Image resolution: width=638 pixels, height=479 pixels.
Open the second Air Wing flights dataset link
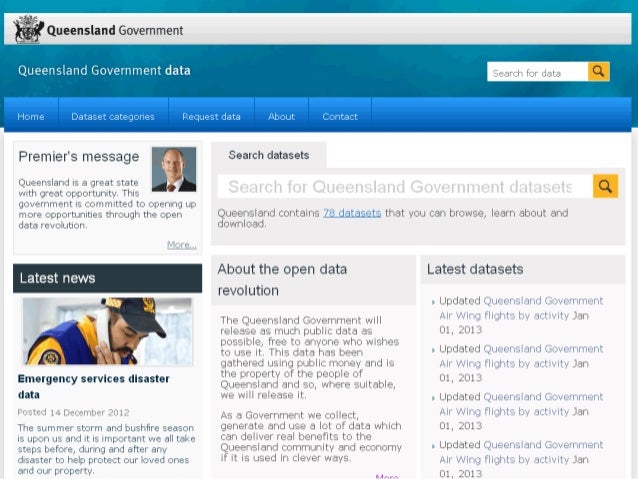522,356
